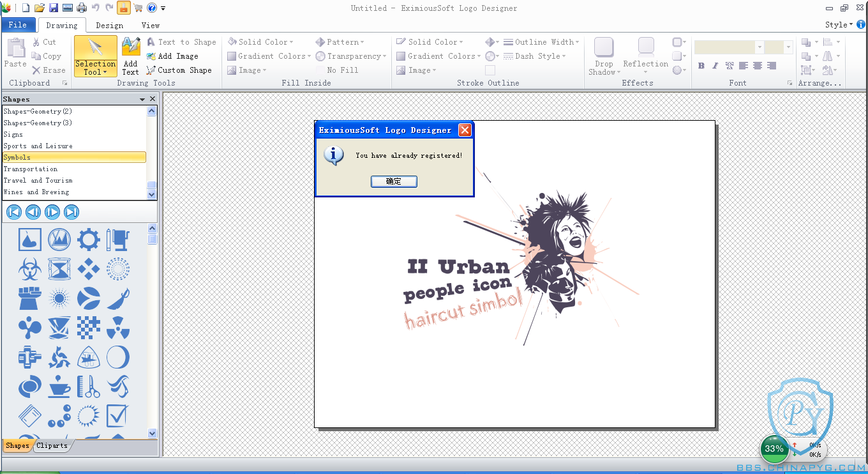
Task: Open the File menu
Action: 18,25
